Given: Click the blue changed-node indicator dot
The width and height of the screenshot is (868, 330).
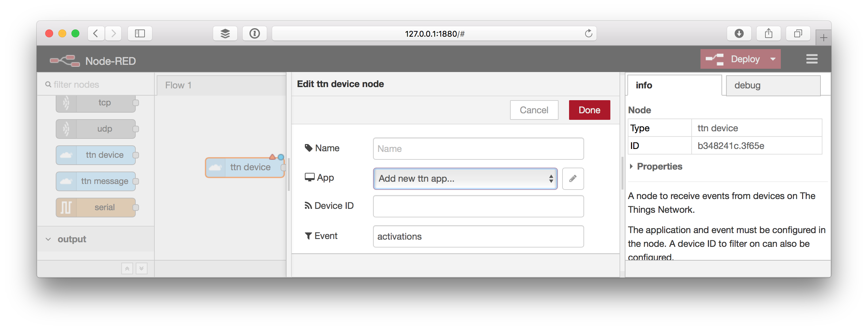Looking at the screenshot, I should [x=281, y=157].
